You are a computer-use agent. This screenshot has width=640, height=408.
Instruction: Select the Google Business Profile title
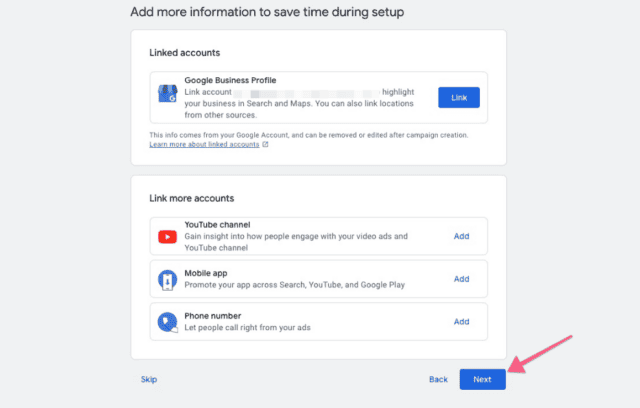pos(230,80)
